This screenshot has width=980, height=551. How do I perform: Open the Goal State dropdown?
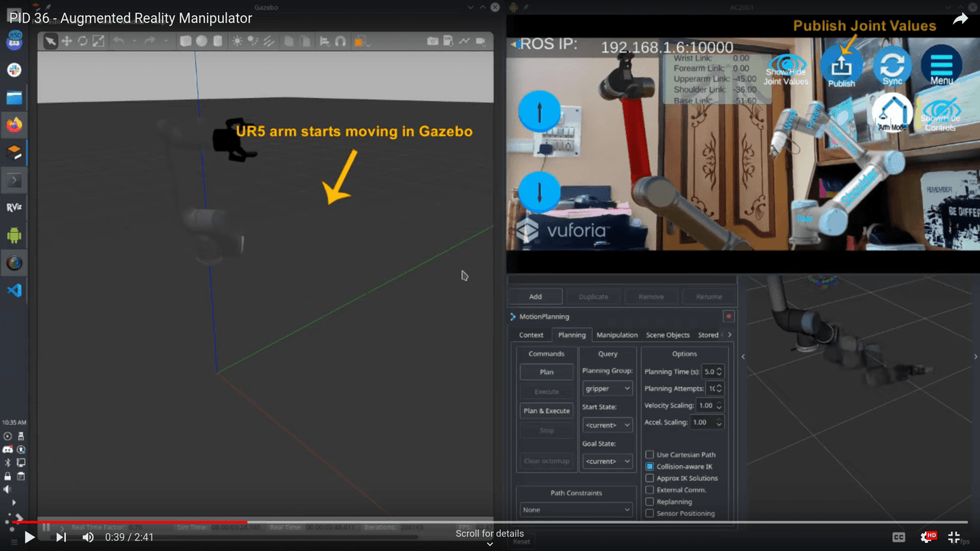[x=608, y=461]
